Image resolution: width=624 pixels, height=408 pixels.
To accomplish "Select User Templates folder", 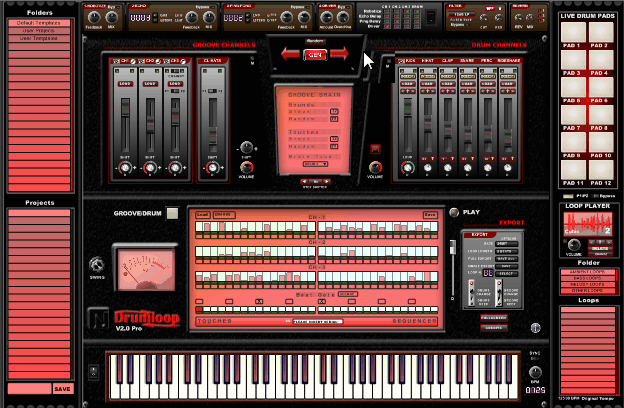I will point(39,38).
